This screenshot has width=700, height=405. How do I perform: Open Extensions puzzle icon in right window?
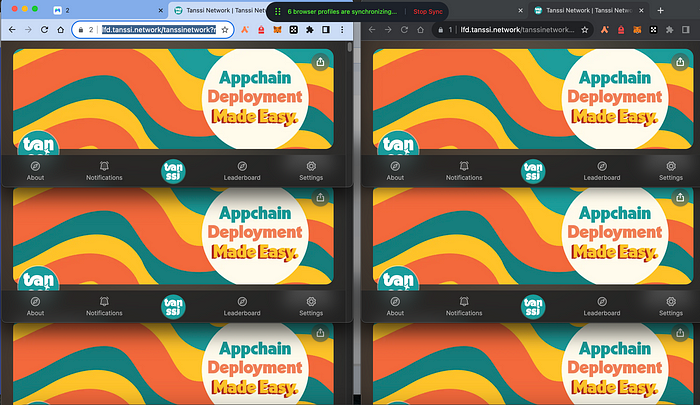tap(669, 30)
